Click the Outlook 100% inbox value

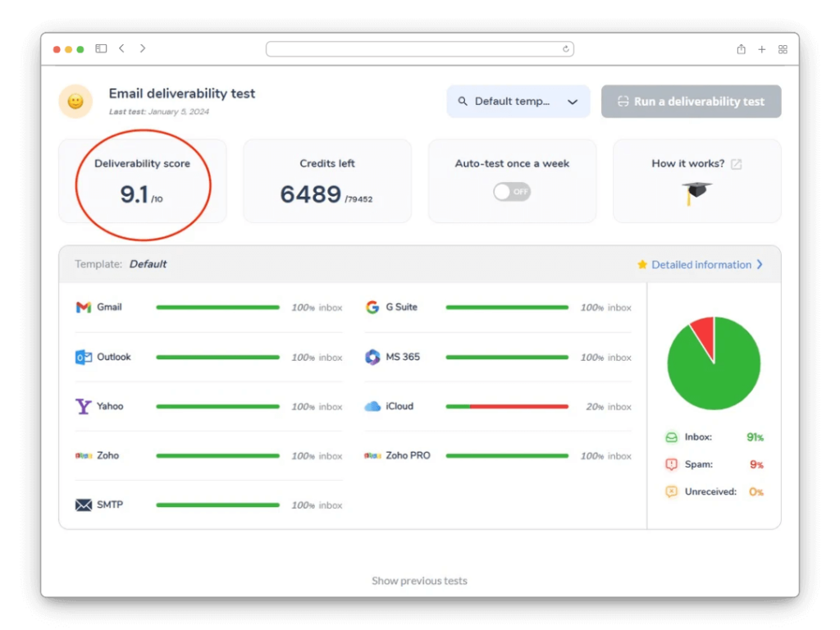pos(317,358)
